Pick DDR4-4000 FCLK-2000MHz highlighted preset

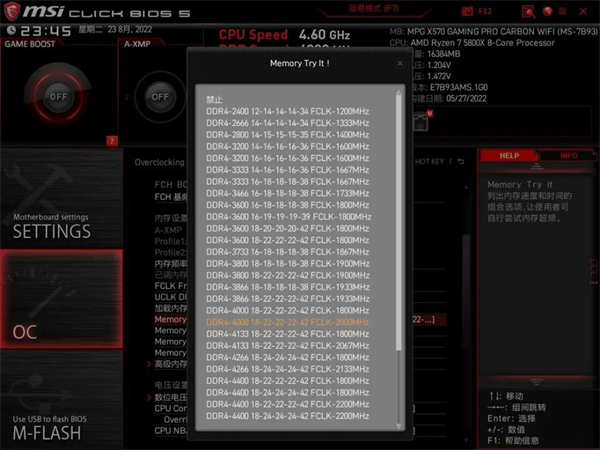click(287, 321)
